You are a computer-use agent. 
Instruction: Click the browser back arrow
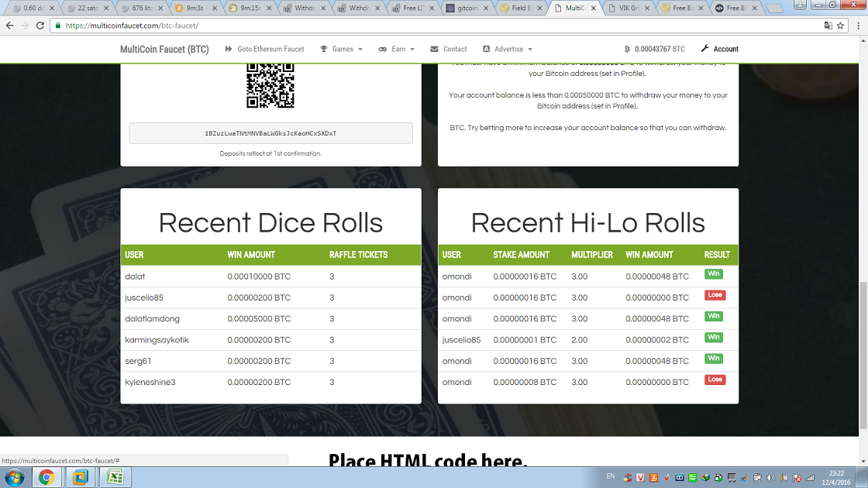pyautogui.click(x=9, y=26)
